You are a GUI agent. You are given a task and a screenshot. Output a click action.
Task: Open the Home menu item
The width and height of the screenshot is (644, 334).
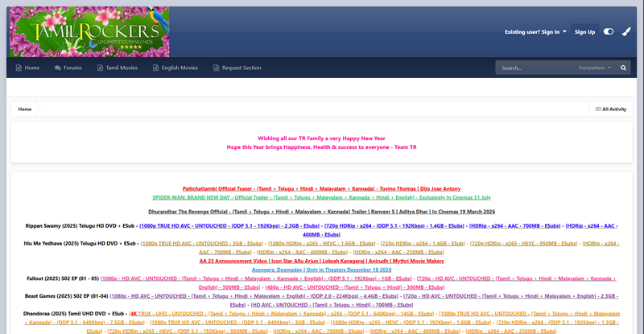pyautogui.click(x=27, y=68)
